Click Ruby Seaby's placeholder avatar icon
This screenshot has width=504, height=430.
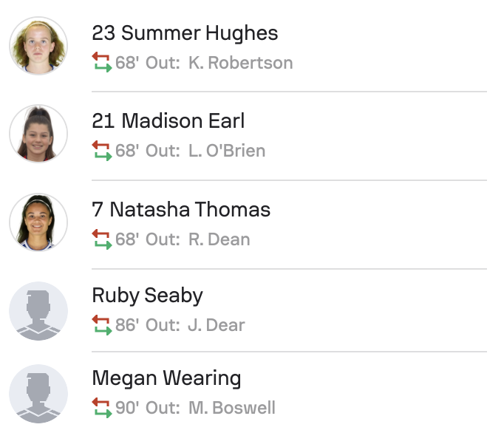38,311
